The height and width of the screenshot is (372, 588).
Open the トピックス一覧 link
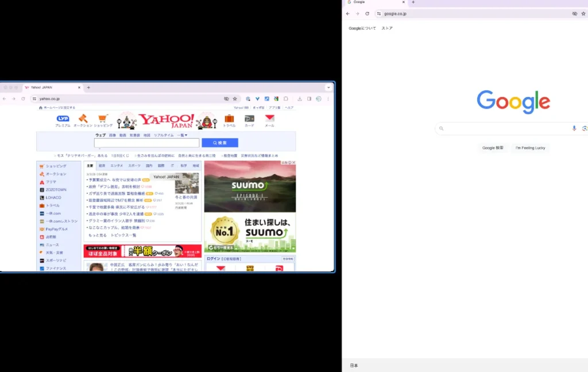123,235
